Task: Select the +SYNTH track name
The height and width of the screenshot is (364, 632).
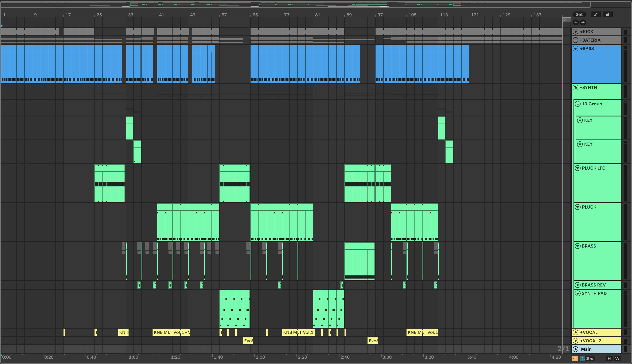Action: click(x=589, y=87)
